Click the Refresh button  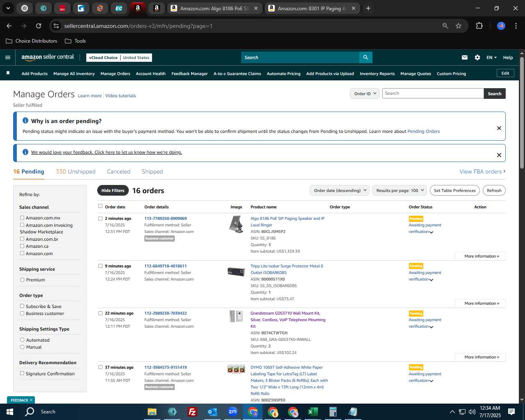494,190
